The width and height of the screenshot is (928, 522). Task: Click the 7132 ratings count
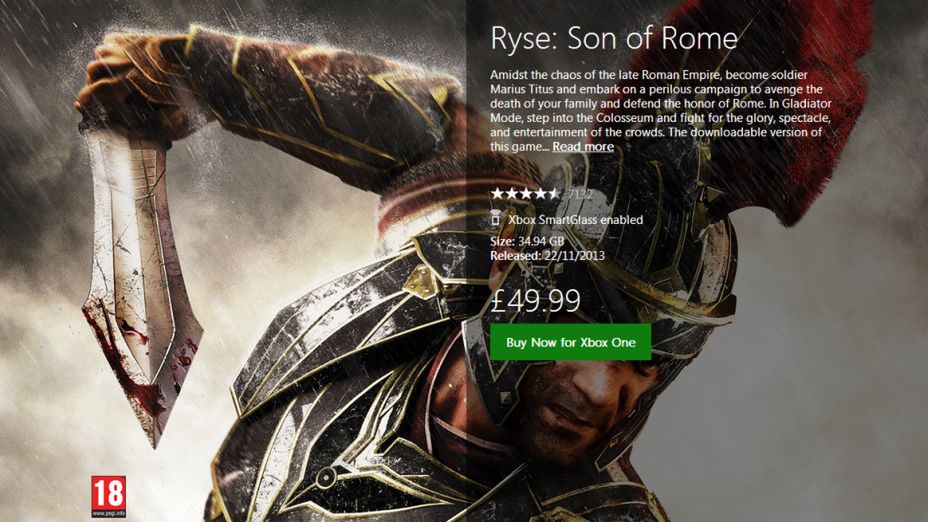[x=580, y=193]
